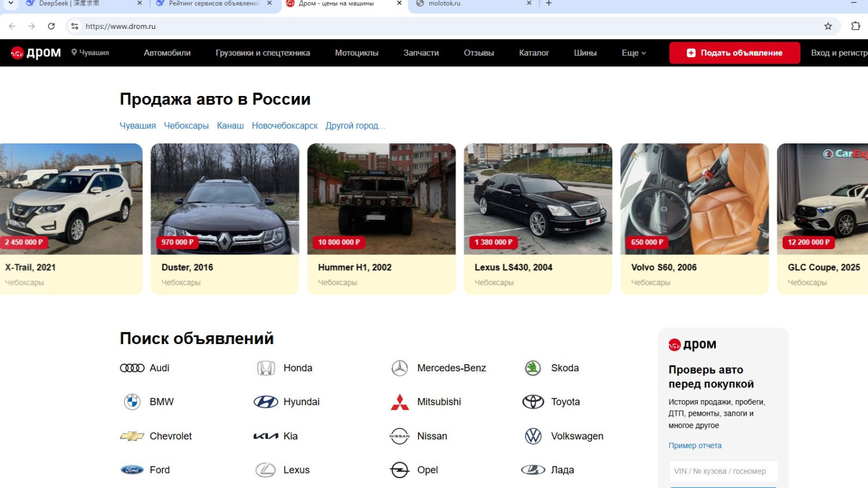The height and width of the screenshot is (488, 868).
Task: Switch to the molotok.ru tab
Action: pyautogui.click(x=444, y=3)
